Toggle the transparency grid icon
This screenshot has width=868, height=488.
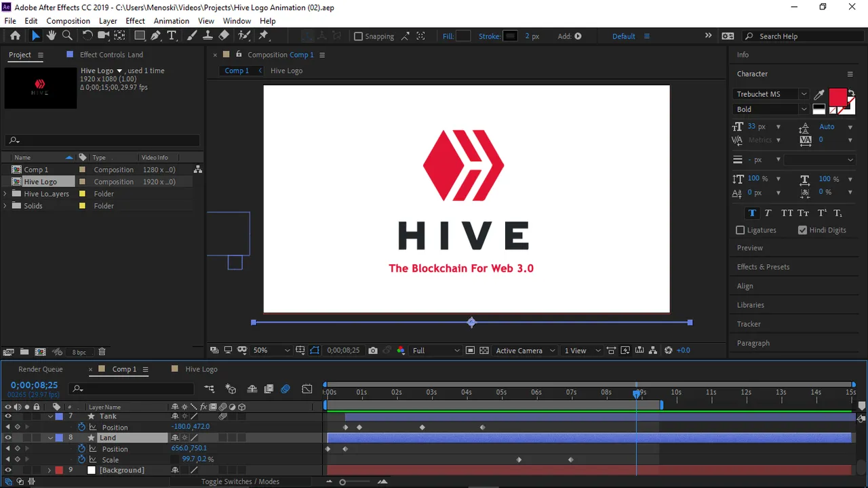point(484,350)
